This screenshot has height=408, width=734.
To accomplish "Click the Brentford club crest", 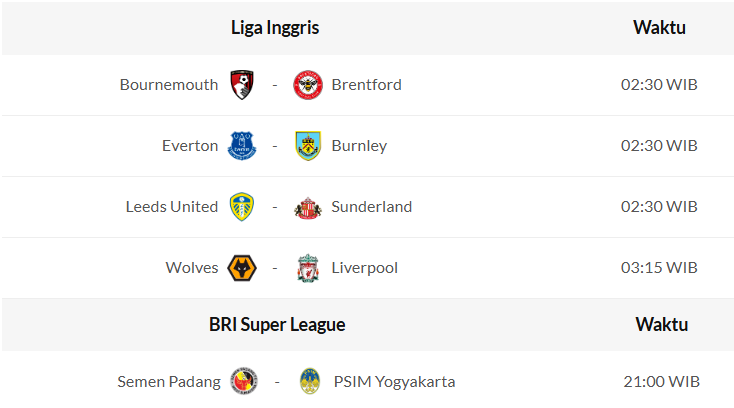I will tap(308, 85).
